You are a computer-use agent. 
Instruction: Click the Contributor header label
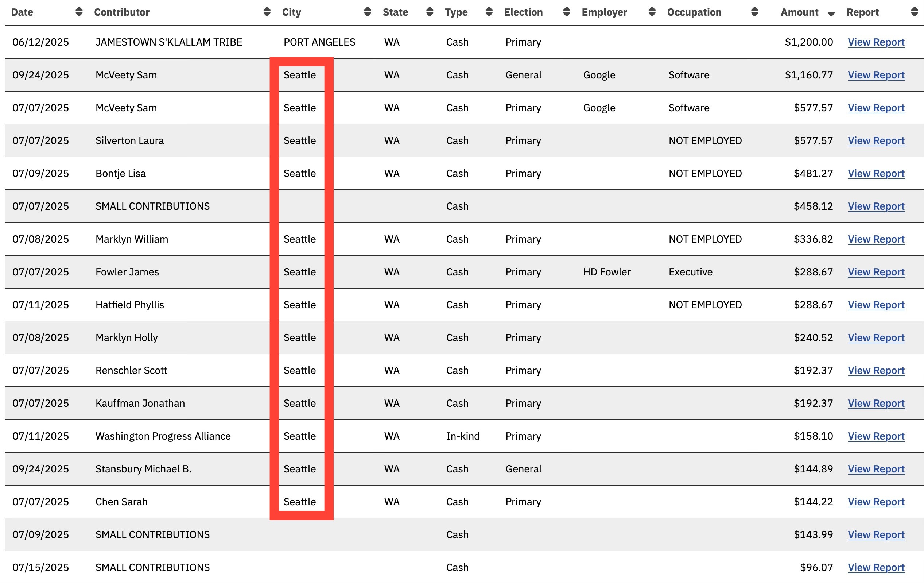click(122, 12)
